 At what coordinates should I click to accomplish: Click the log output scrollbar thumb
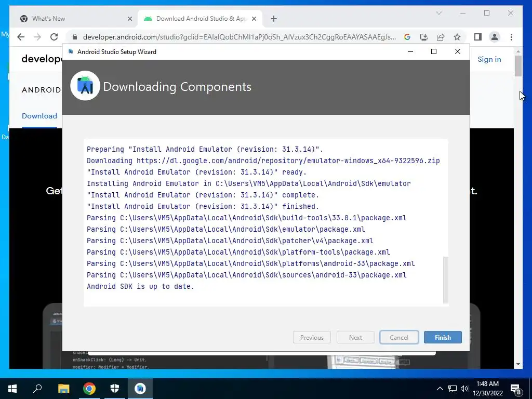(445, 280)
